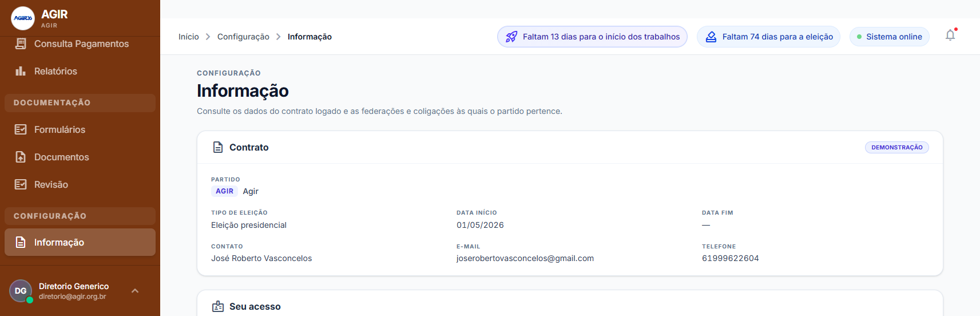The height and width of the screenshot is (316, 980).
Task: Click the TELEFONE field label
Action: tap(719, 246)
